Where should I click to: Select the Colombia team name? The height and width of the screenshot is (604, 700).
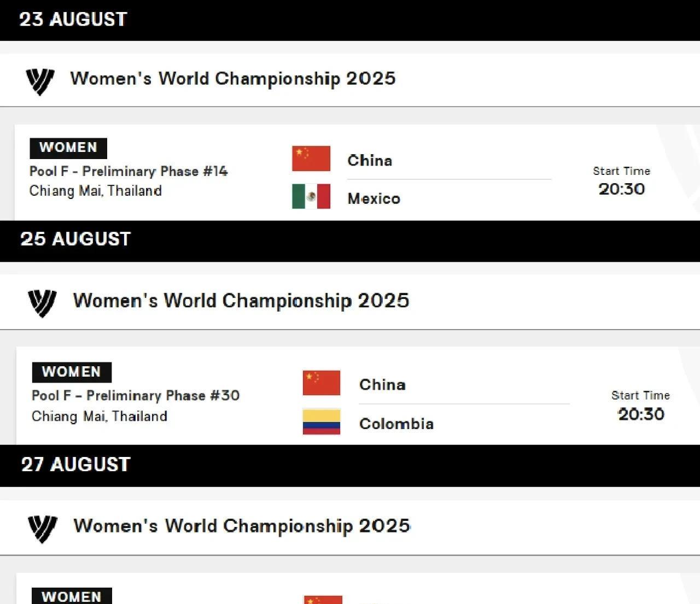pos(396,424)
